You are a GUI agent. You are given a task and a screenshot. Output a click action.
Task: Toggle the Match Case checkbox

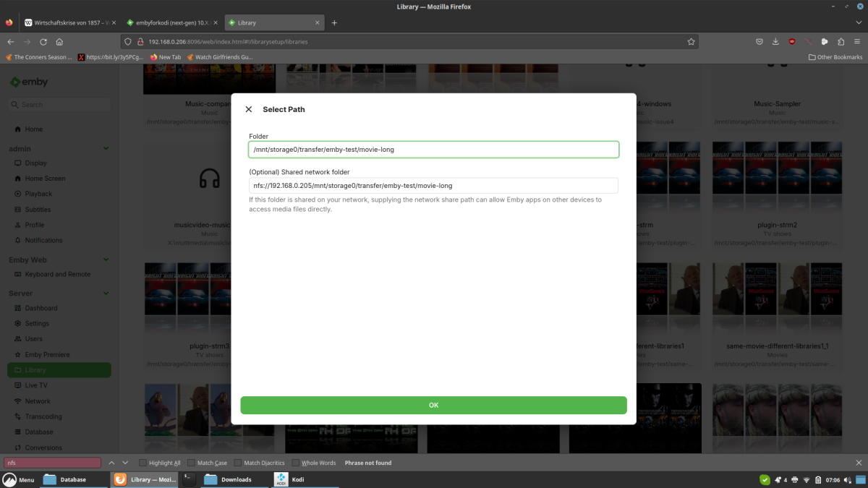191,463
